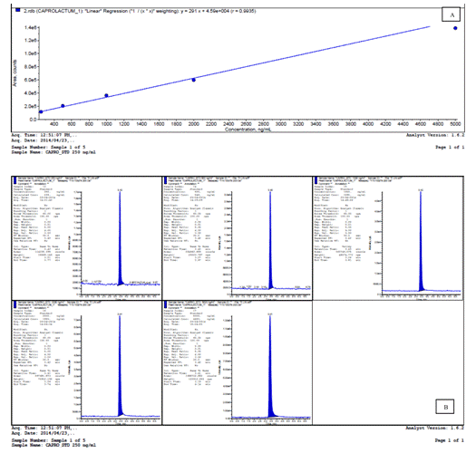Click the blue legend square beside the regression title

click(x=18, y=10)
